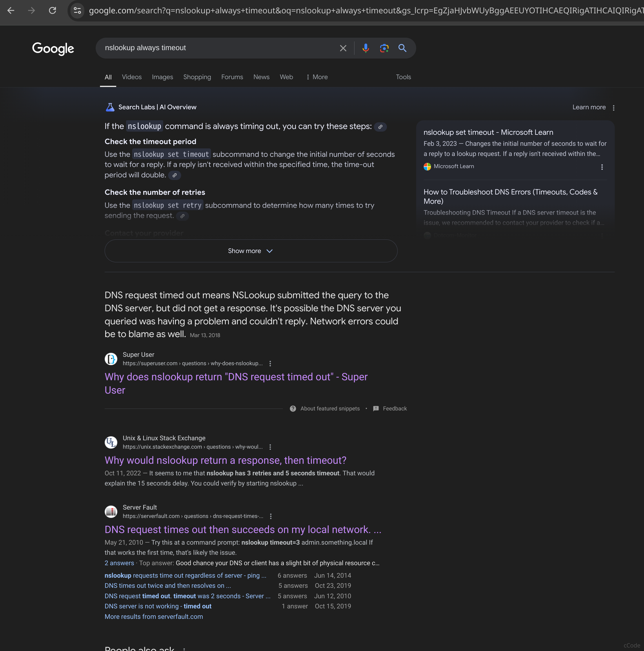
Task: Open Google Lens image search icon
Action: 384,48
